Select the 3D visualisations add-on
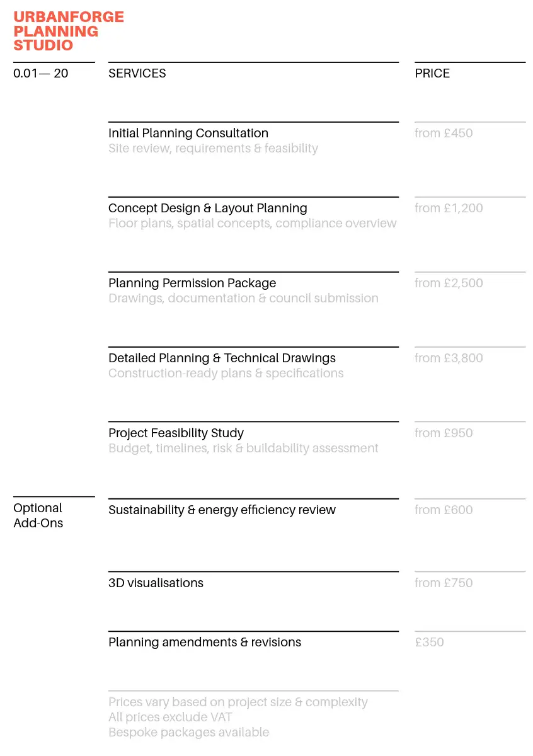Screen dimensions: 533x756 pyautogui.click(x=156, y=583)
